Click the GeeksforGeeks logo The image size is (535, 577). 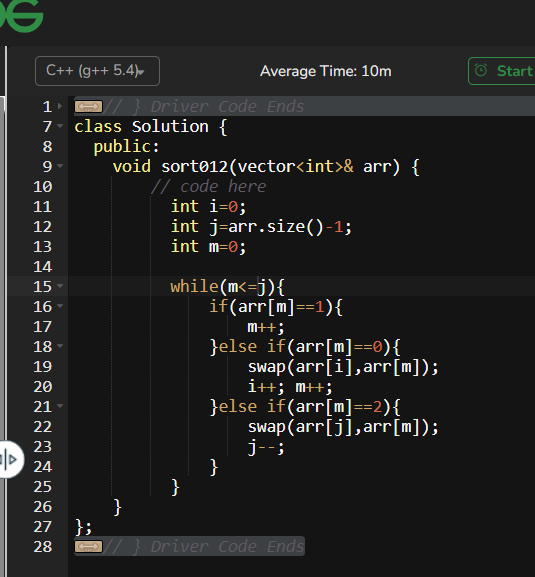pyautogui.click(x=21, y=16)
